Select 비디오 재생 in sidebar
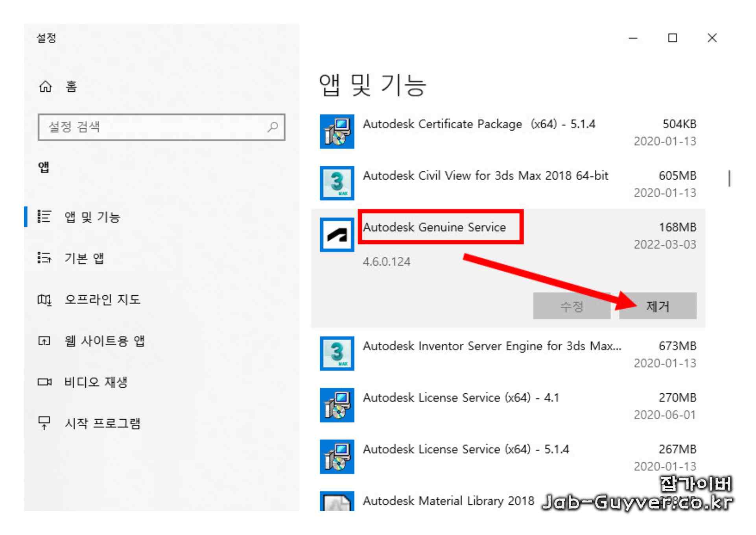This screenshot has height=535, width=756. (96, 382)
